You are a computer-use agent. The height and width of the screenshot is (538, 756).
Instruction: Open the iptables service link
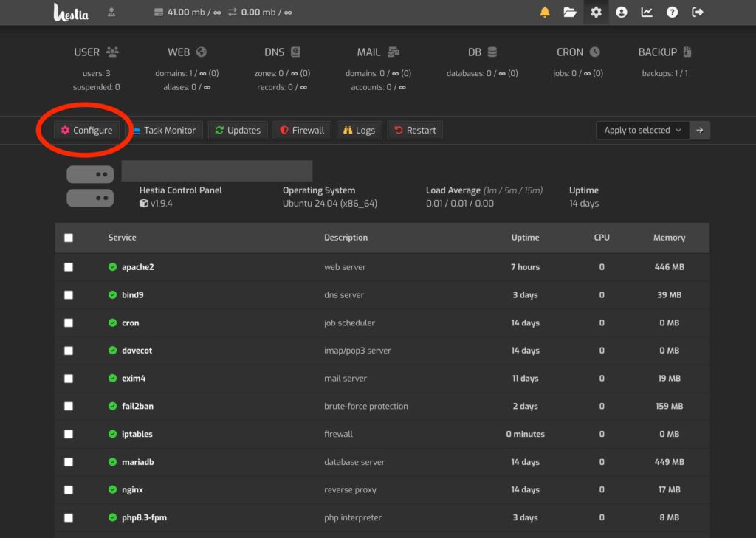point(137,434)
